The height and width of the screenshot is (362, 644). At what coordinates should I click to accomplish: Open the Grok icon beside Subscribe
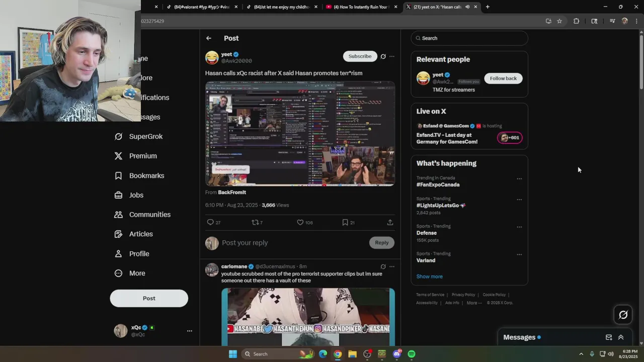[x=383, y=56]
